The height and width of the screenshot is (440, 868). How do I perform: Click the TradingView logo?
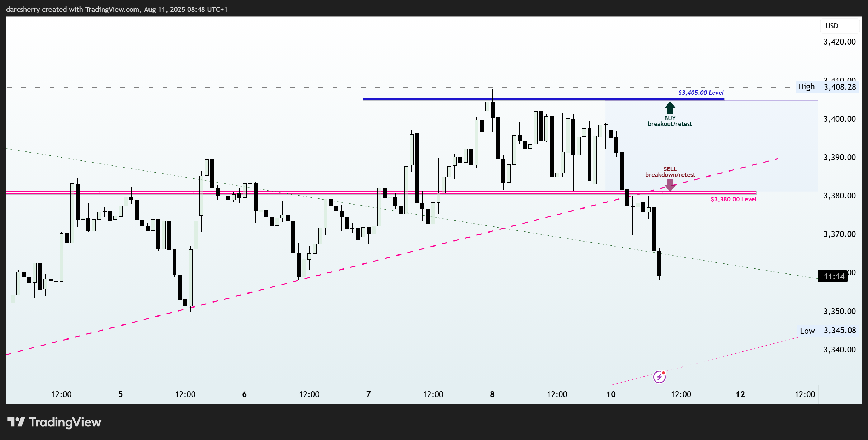[x=54, y=422]
